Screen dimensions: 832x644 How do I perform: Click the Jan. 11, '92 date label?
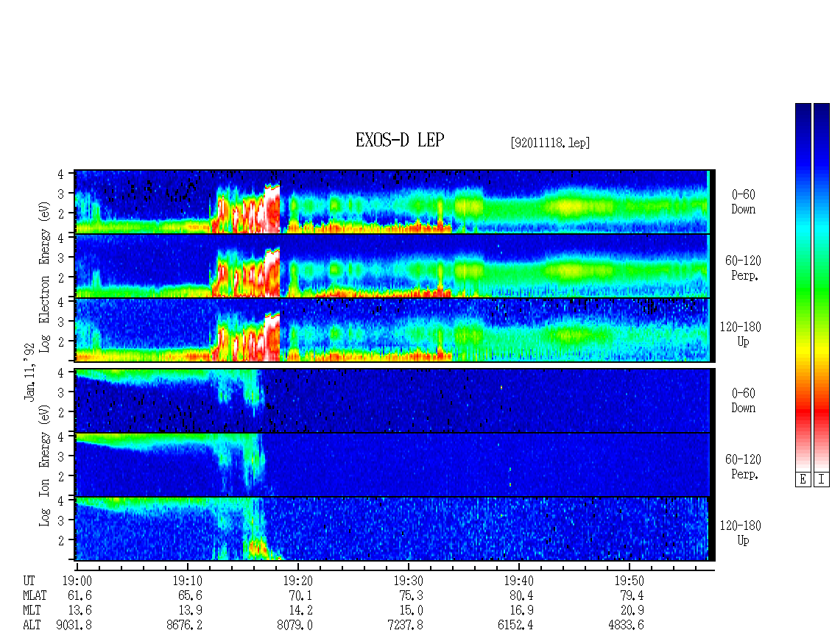pos(29,372)
